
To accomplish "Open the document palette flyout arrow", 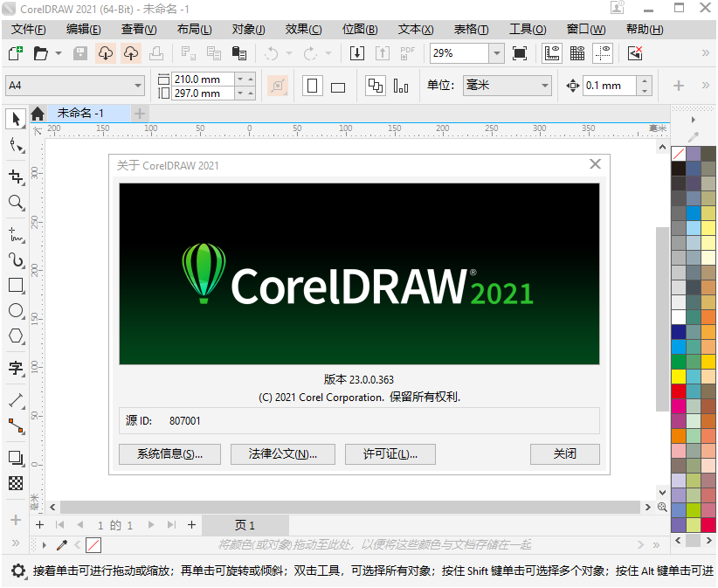I will pyautogui.click(x=45, y=545).
